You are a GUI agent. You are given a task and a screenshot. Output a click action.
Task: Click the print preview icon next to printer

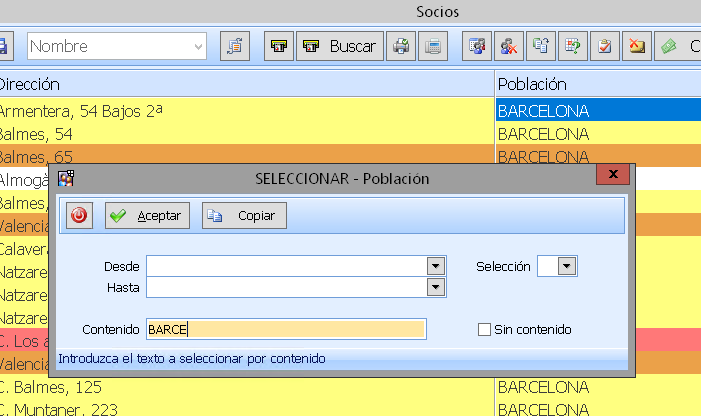click(x=432, y=46)
